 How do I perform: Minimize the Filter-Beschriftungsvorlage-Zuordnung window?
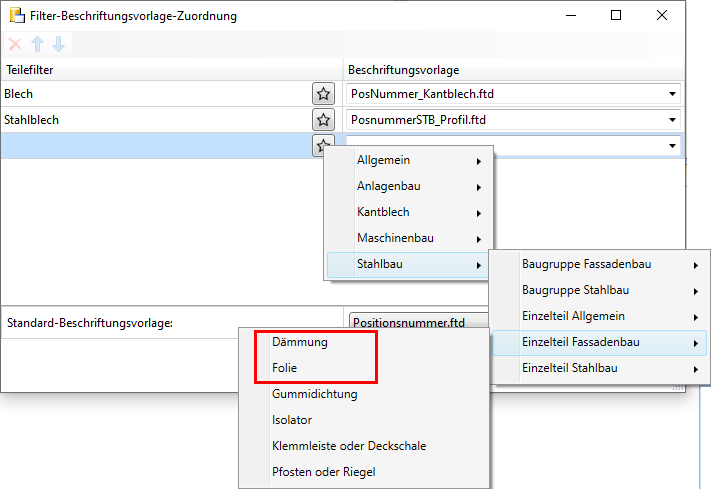tap(571, 15)
